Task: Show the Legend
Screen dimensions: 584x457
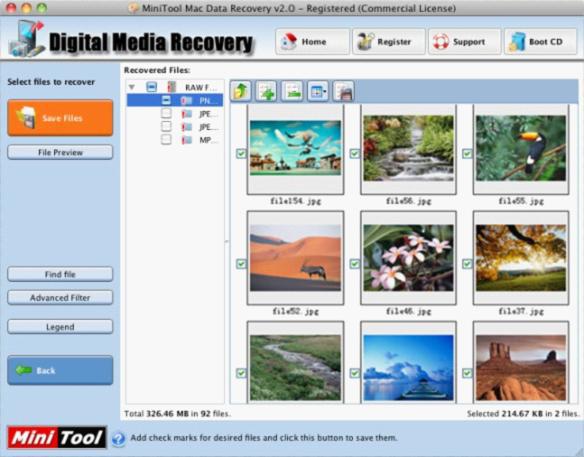Action: click(x=60, y=327)
